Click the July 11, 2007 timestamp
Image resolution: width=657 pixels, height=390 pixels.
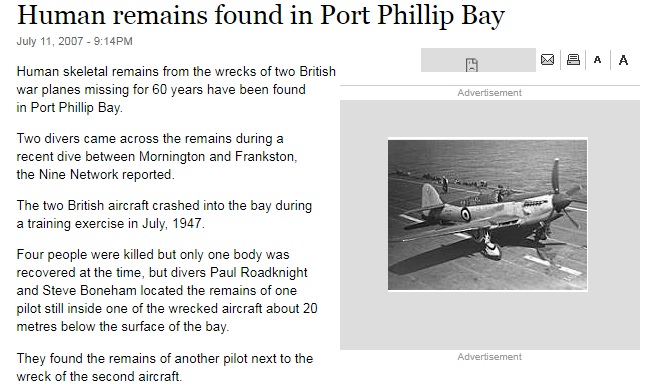(x=75, y=41)
